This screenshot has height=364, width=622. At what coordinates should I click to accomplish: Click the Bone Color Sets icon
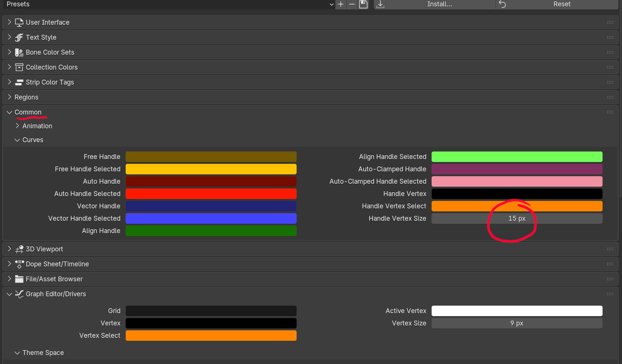19,52
